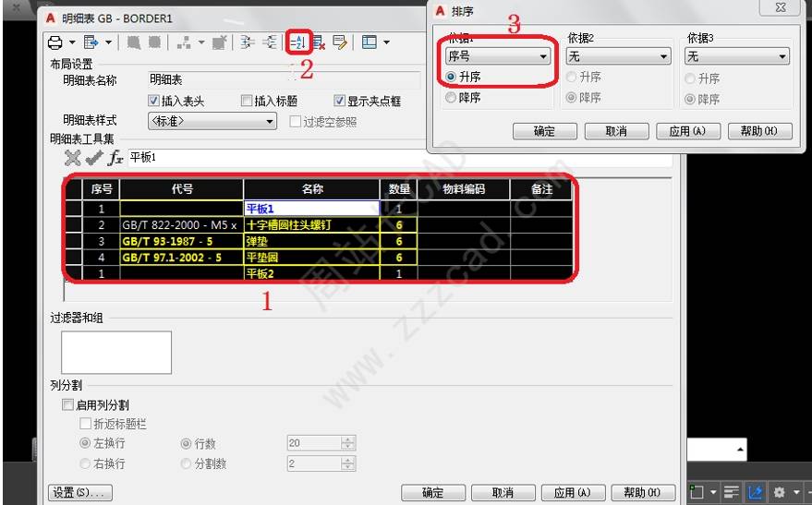This screenshot has height=505, width=812.
Task: Click the pencil edit icon in the toolbar
Action: point(339,42)
